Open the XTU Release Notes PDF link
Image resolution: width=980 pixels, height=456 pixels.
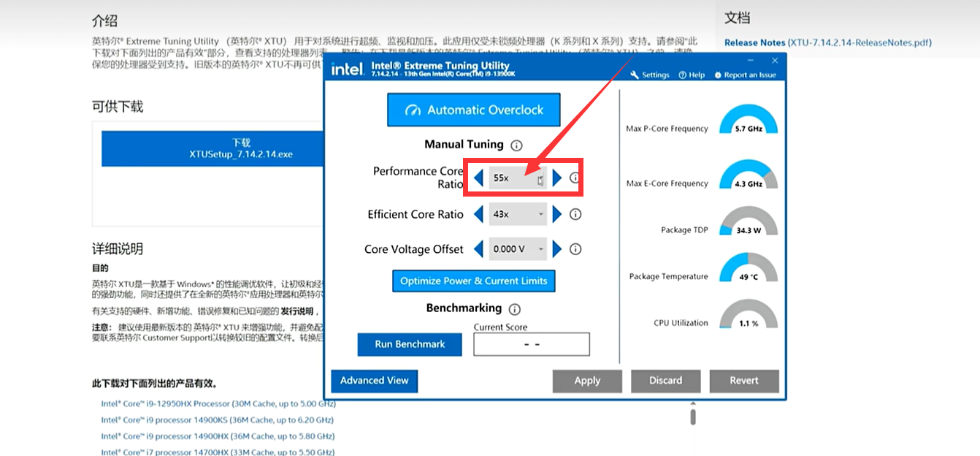click(x=827, y=43)
